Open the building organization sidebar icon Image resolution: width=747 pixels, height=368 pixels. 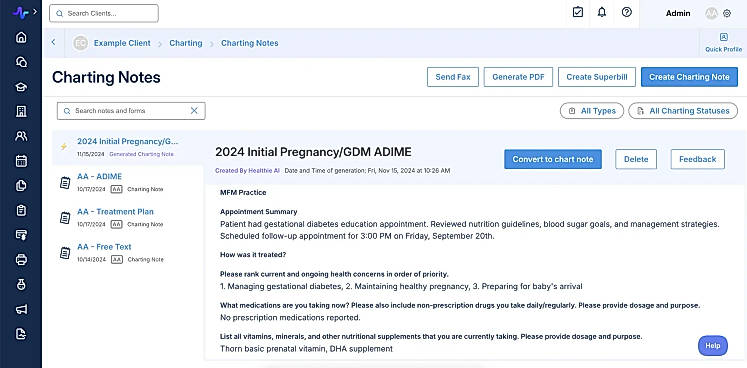21,112
